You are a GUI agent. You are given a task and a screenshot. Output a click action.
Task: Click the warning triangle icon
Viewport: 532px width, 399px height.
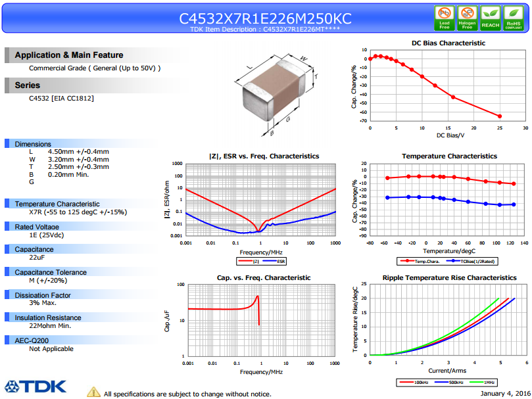pos(93,392)
